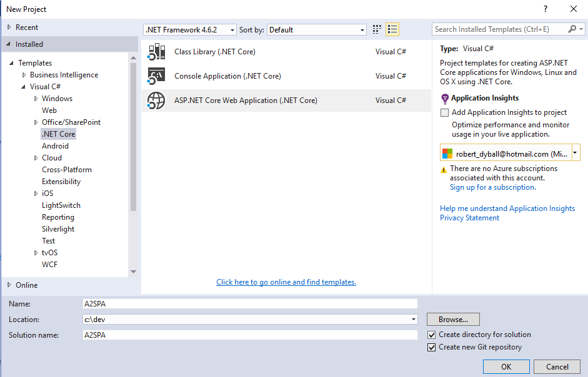Open the account selector dropdown arrow
This screenshot has height=377, width=588.
click(576, 152)
